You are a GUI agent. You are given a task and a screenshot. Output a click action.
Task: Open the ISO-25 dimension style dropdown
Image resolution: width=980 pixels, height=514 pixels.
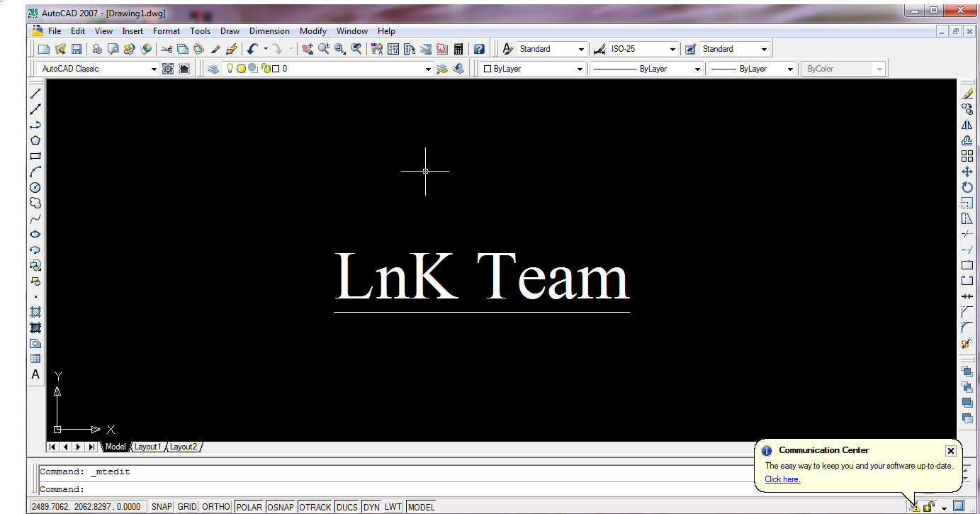[672, 48]
